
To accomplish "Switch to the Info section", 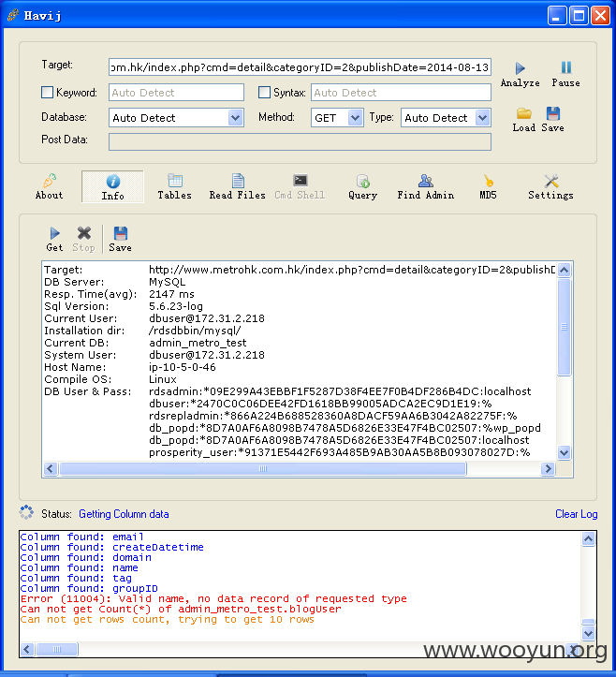I will [x=112, y=187].
